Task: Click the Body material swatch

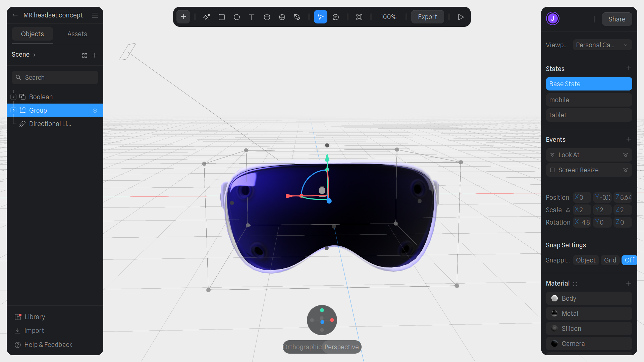Action: tap(554, 298)
